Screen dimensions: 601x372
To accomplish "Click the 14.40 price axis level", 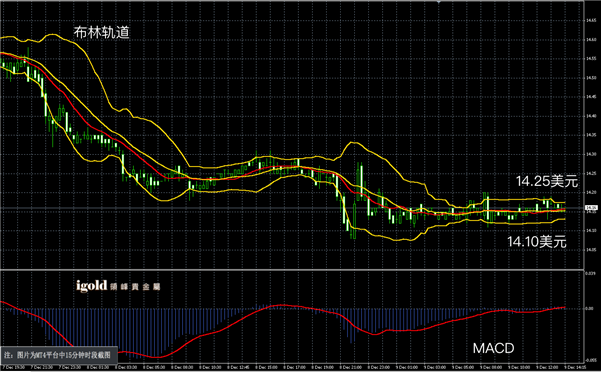I will (x=591, y=116).
